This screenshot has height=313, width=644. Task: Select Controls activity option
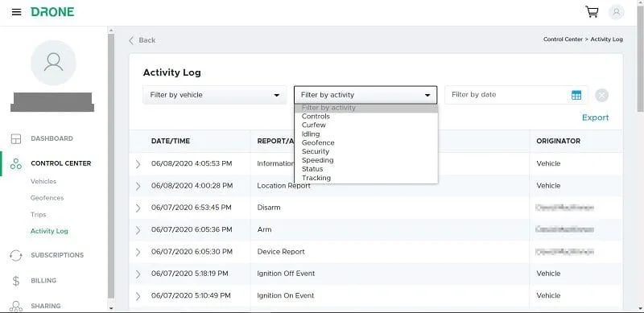(366, 116)
